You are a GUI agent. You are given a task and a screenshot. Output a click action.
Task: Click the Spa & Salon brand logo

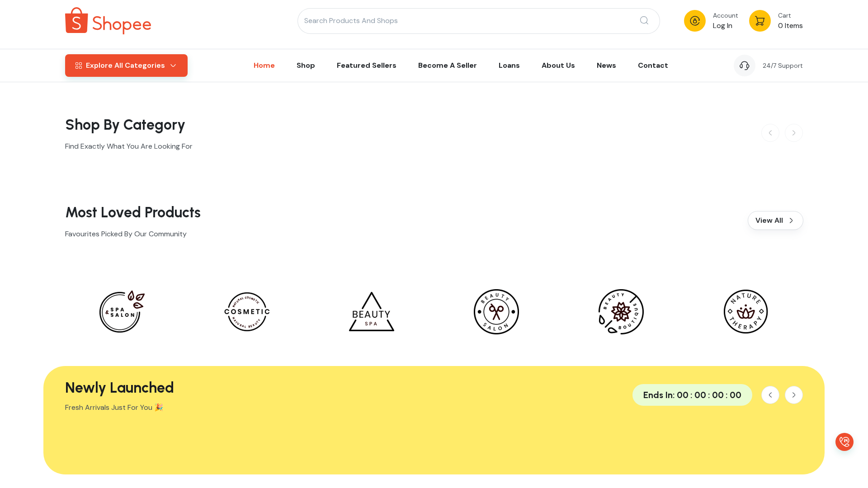[x=122, y=312]
